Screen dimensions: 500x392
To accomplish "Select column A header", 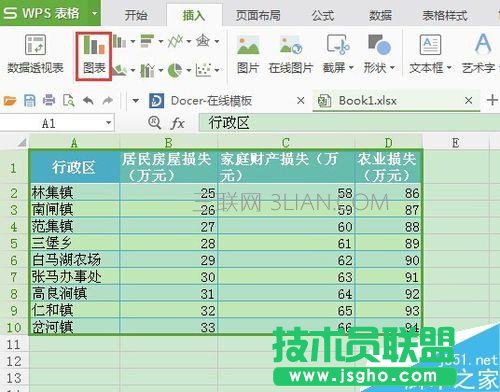I will point(74,143).
